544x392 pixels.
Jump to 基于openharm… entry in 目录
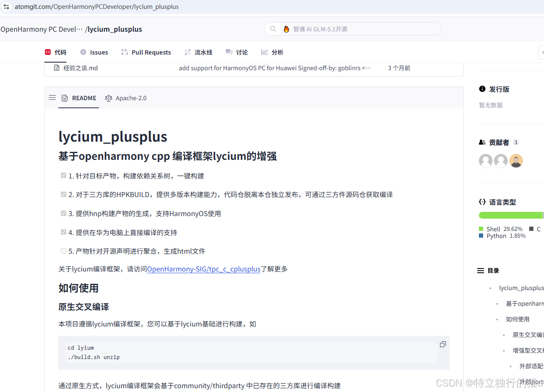525,304
